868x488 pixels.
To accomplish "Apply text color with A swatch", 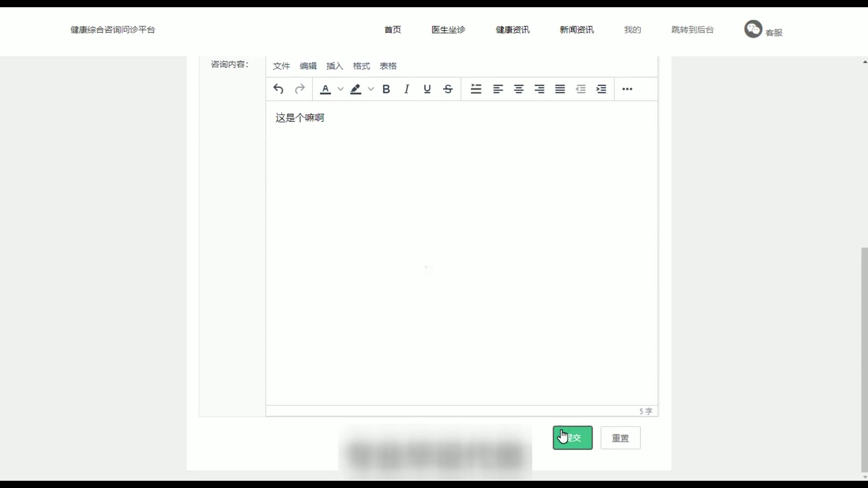I will (x=325, y=89).
